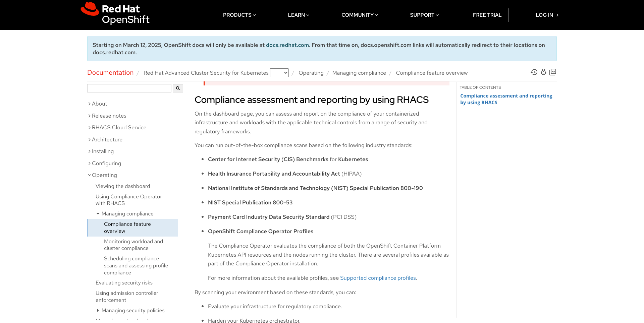Click the page heading Compliance assessment and reporting
Viewport: 644px width, 323px height.
pos(312,100)
